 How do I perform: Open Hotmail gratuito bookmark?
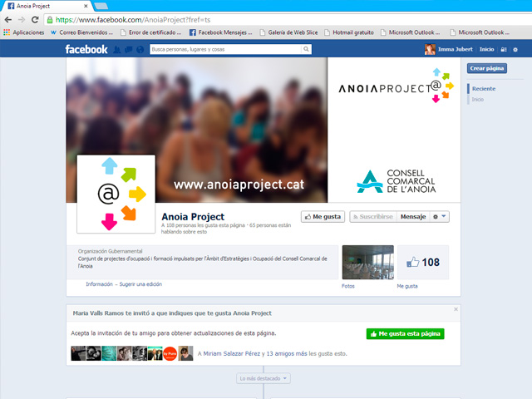coord(349,32)
